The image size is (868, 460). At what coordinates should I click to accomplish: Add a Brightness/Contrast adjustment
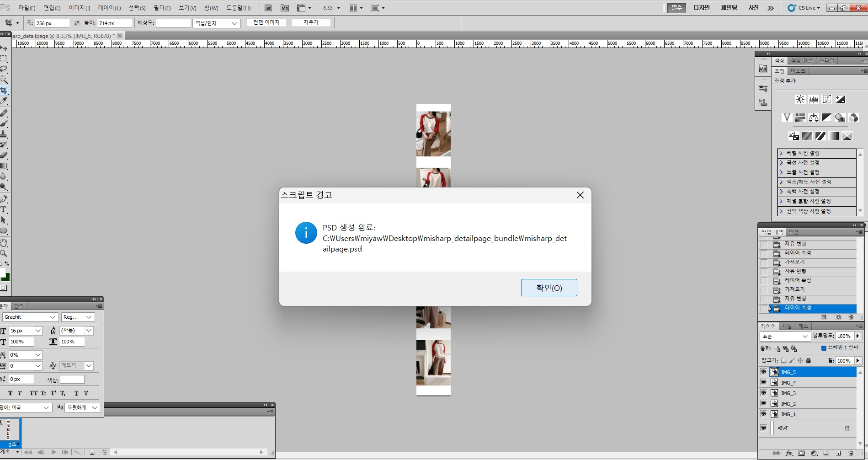(x=800, y=99)
